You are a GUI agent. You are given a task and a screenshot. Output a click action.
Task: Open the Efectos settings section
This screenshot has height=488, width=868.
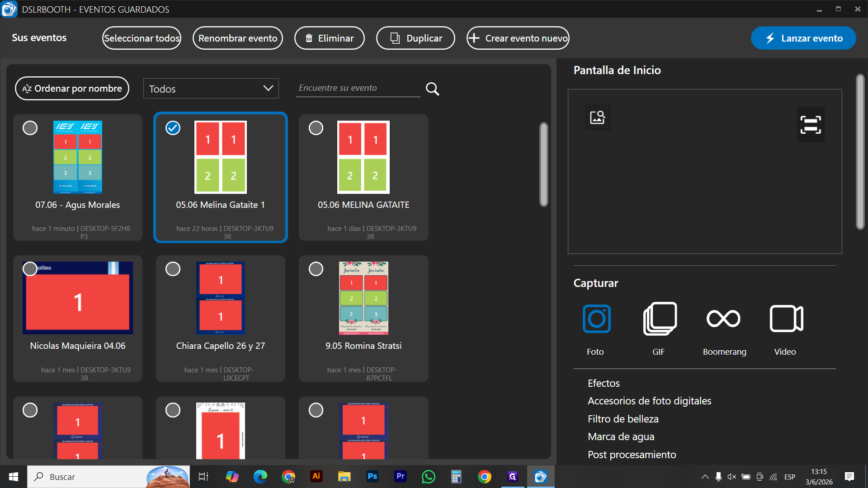(604, 383)
